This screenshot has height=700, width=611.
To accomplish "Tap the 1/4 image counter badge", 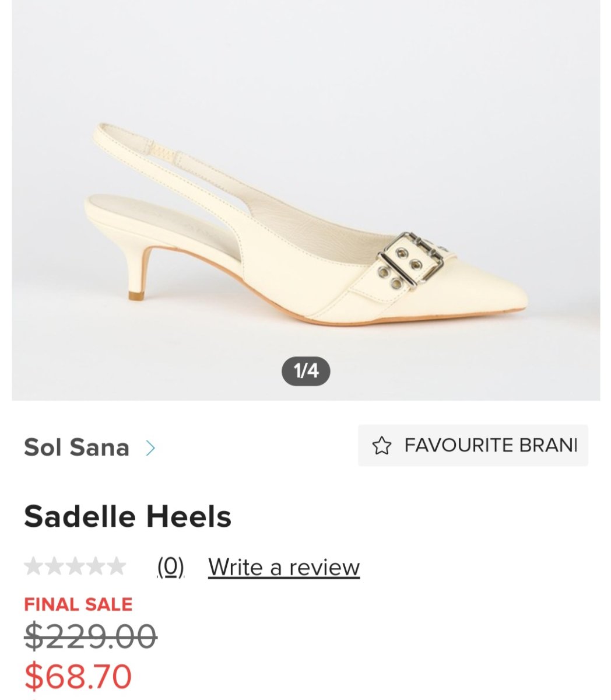I will pos(305,371).
